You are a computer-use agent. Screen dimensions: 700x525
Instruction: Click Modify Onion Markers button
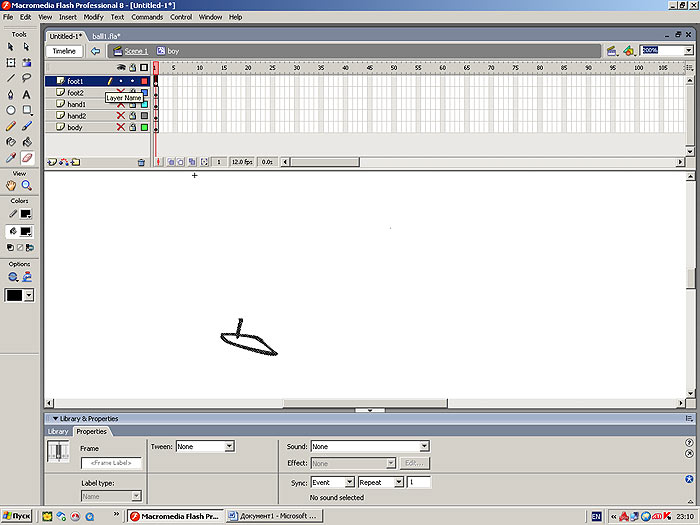click(x=204, y=162)
